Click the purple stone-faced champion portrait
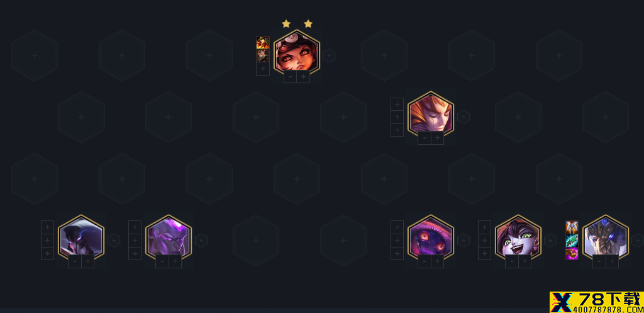644x313 pixels. click(x=169, y=237)
